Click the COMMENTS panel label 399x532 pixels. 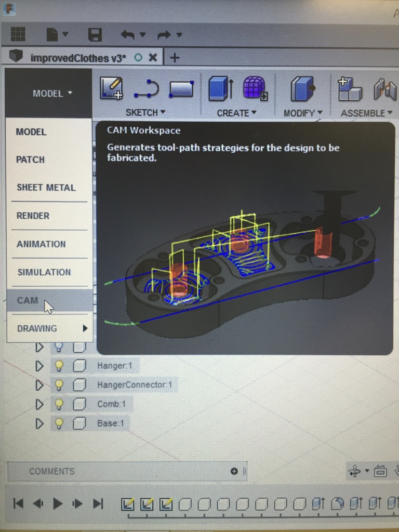tap(52, 471)
